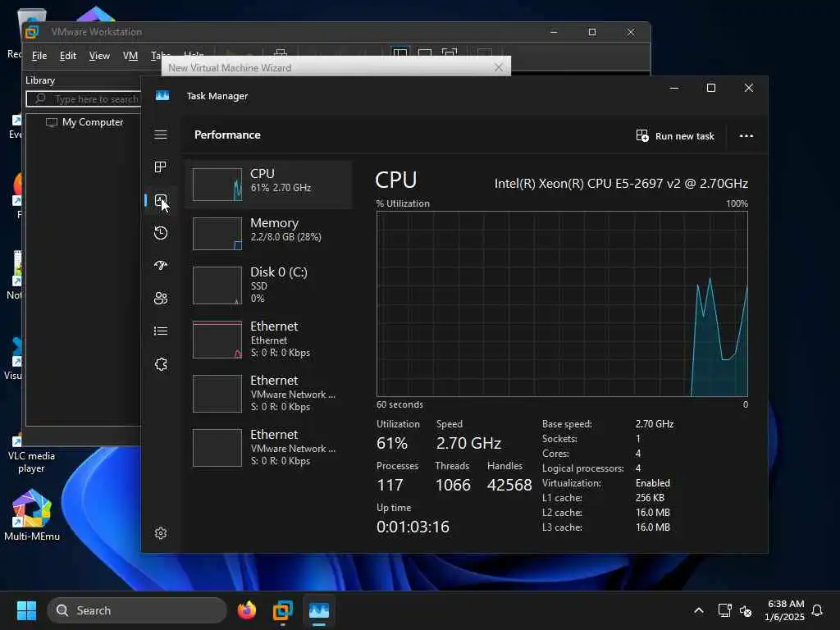Open muted volume tray icon

745,610
